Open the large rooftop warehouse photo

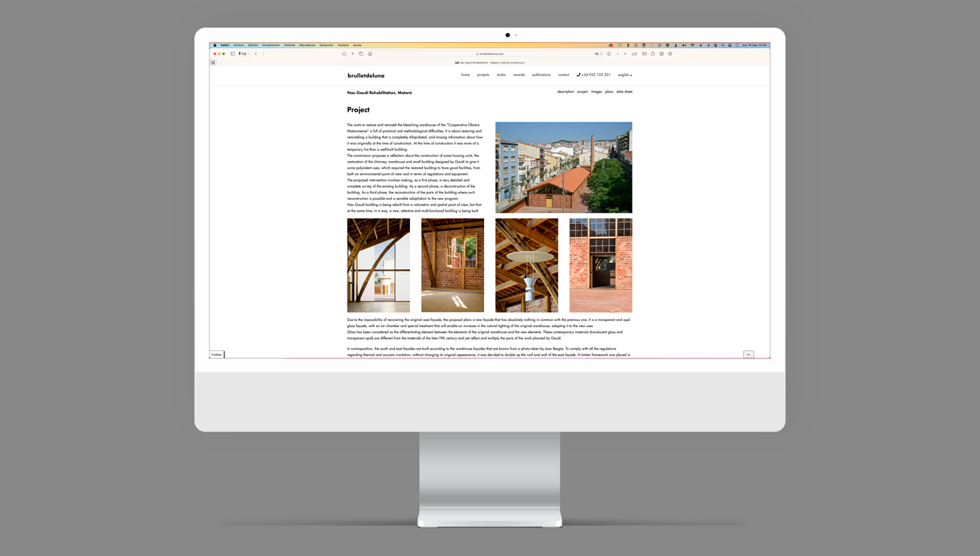[x=563, y=167]
